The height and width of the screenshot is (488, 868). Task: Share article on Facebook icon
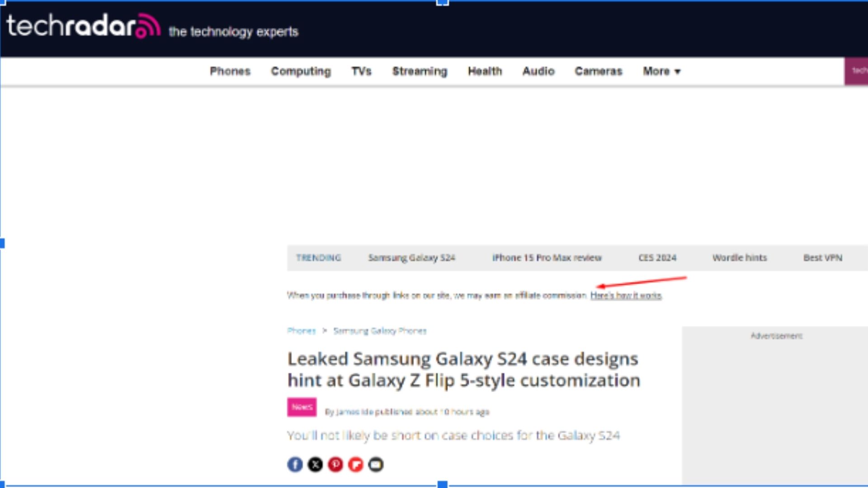tap(295, 465)
